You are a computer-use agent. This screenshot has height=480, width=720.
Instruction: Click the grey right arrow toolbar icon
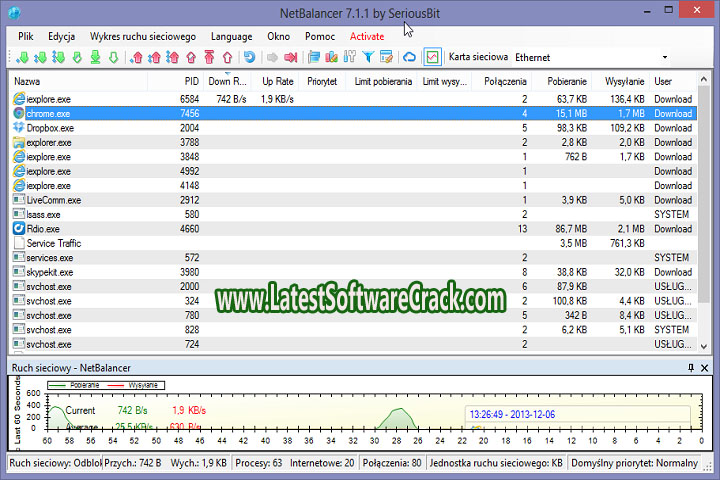tap(272, 57)
